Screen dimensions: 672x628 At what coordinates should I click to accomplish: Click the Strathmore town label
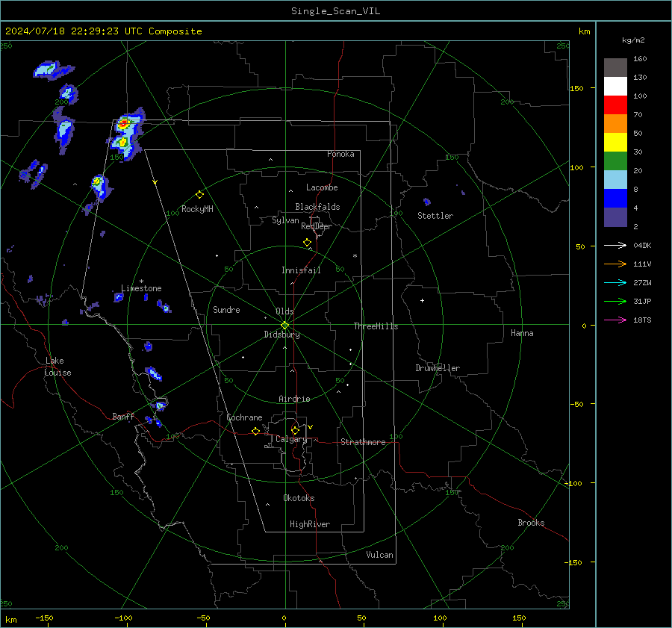tap(363, 442)
